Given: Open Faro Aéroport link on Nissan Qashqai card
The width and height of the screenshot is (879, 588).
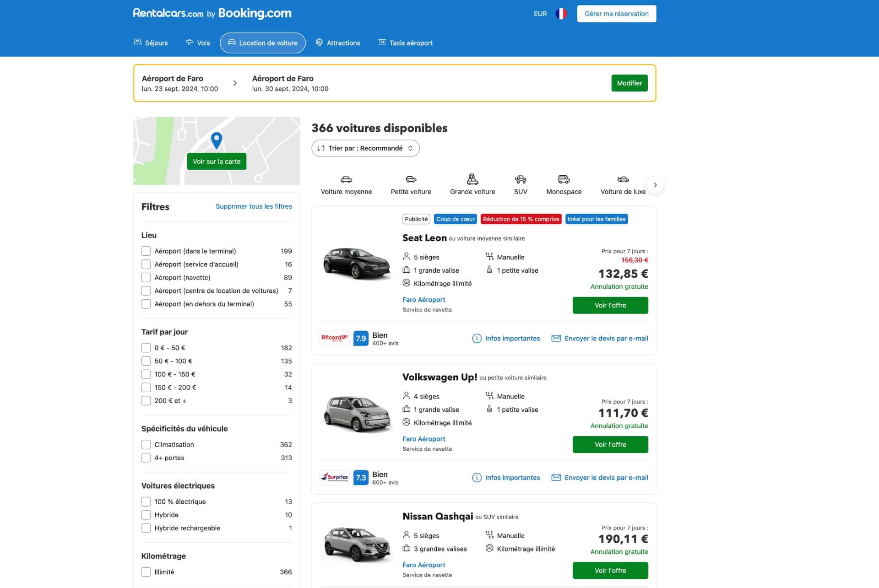Looking at the screenshot, I should pyautogui.click(x=423, y=565).
